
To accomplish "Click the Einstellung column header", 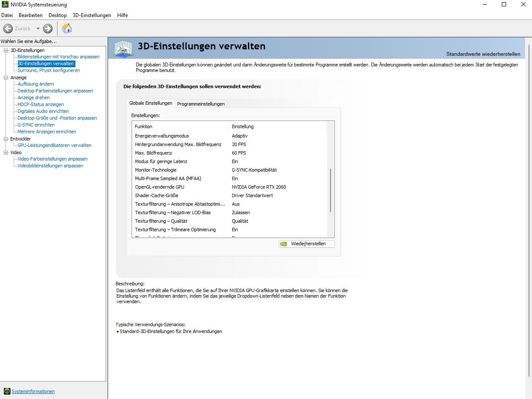I will (278, 126).
